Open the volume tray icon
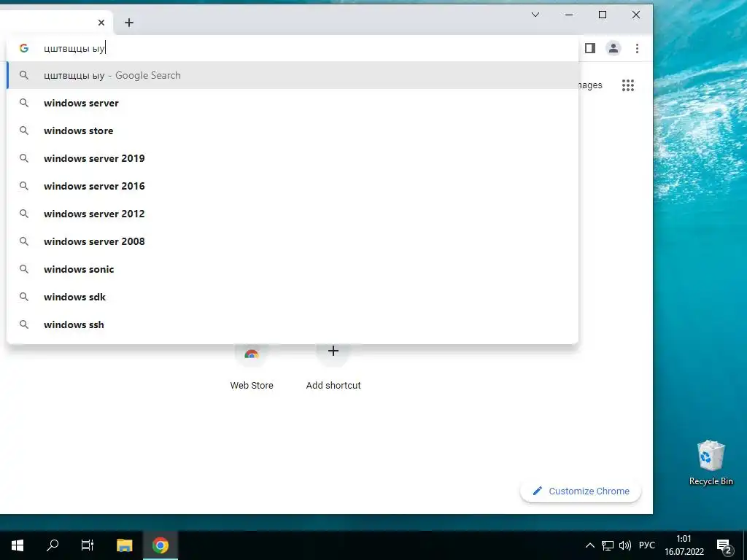This screenshot has width=747, height=560. click(624, 545)
